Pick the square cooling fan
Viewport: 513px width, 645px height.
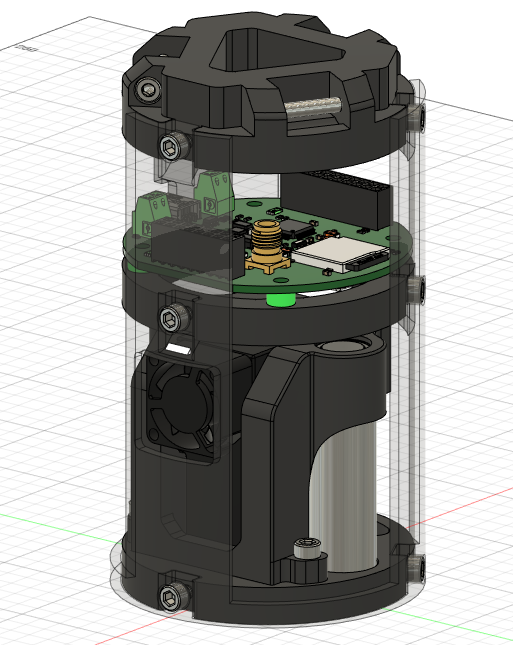(179, 406)
